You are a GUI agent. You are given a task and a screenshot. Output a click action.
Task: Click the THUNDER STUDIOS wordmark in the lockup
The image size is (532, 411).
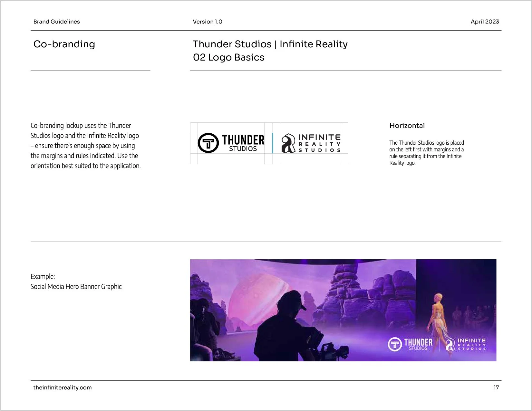(243, 143)
